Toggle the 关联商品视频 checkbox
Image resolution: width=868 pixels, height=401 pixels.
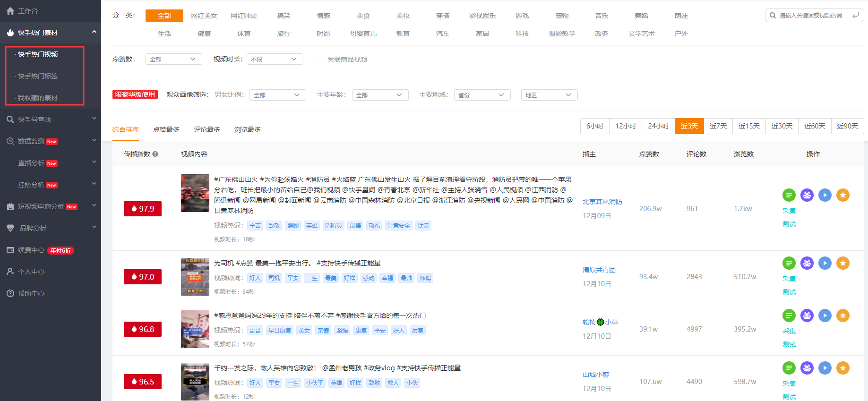point(318,59)
